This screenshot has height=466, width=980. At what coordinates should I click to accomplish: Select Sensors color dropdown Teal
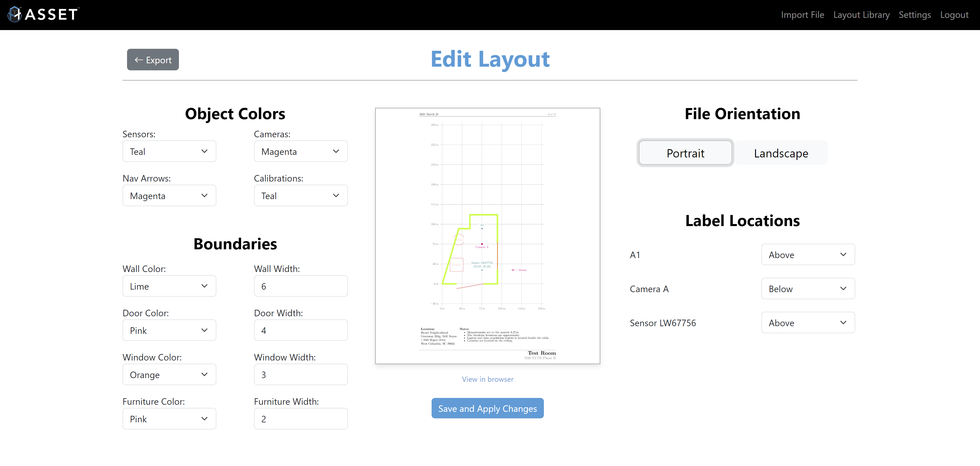tap(169, 151)
